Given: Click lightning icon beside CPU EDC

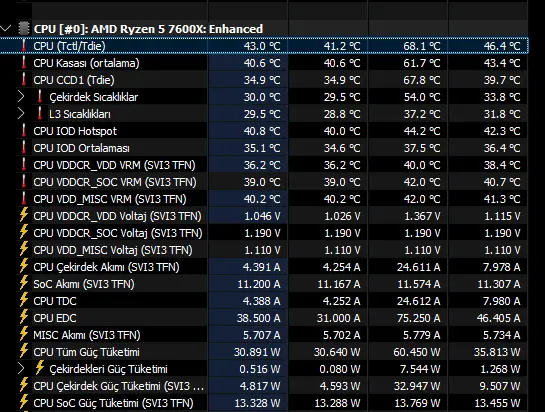Looking at the screenshot, I should point(24,317).
